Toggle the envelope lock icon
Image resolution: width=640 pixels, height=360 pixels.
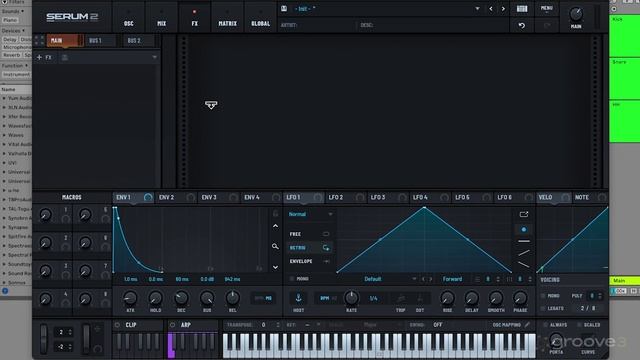276,213
